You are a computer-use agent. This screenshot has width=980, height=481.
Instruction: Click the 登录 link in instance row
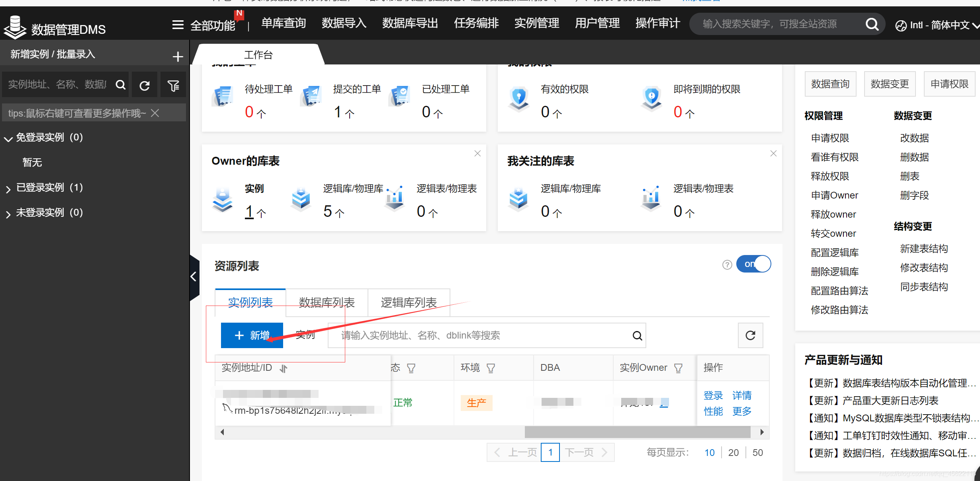coord(713,395)
